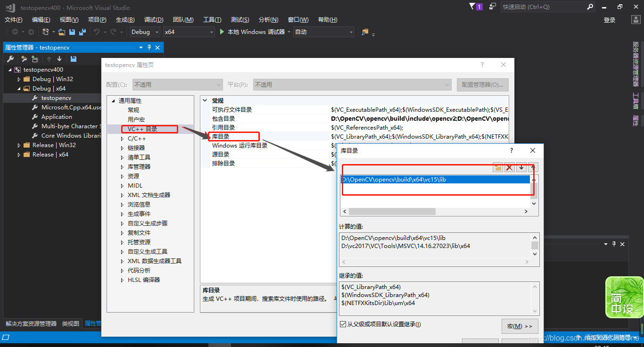Select the testopencv property sheet item
The image size is (644, 347).
pos(56,98)
